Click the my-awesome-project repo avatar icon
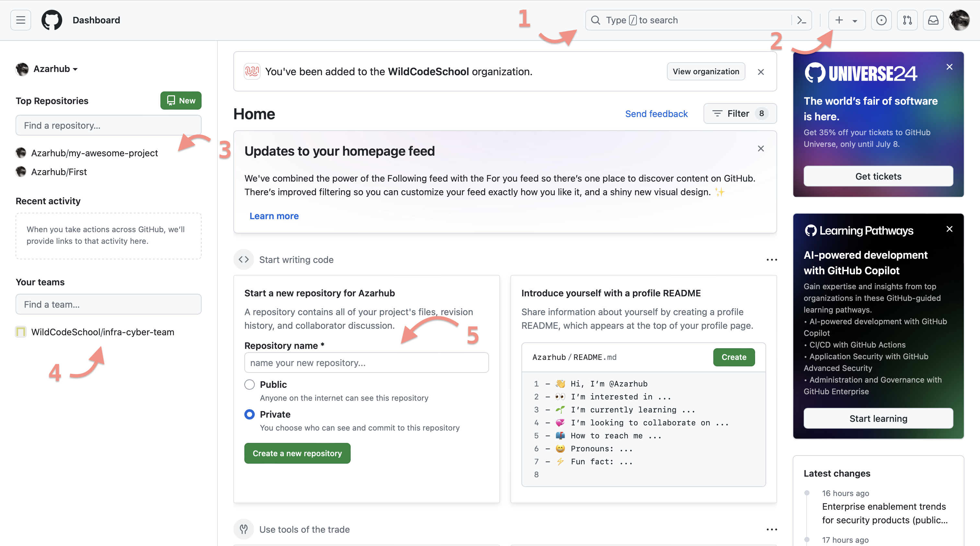This screenshot has width=980, height=546. click(x=20, y=153)
